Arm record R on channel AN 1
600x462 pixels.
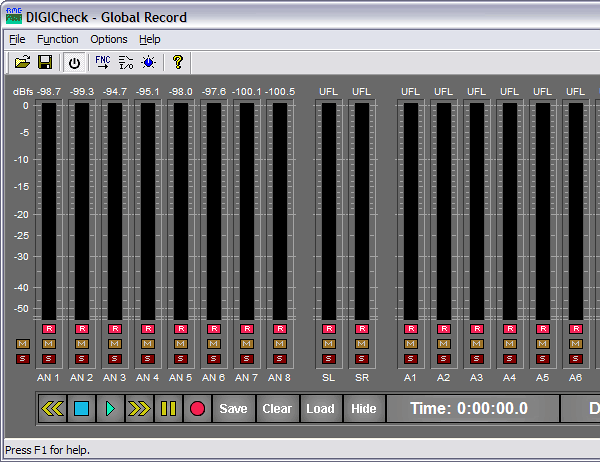tap(49, 329)
